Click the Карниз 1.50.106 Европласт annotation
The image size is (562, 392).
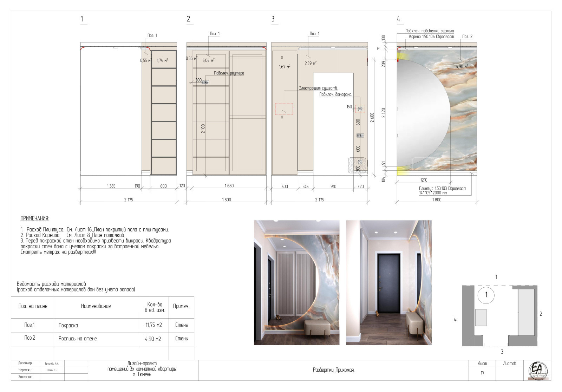pyautogui.click(x=431, y=37)
